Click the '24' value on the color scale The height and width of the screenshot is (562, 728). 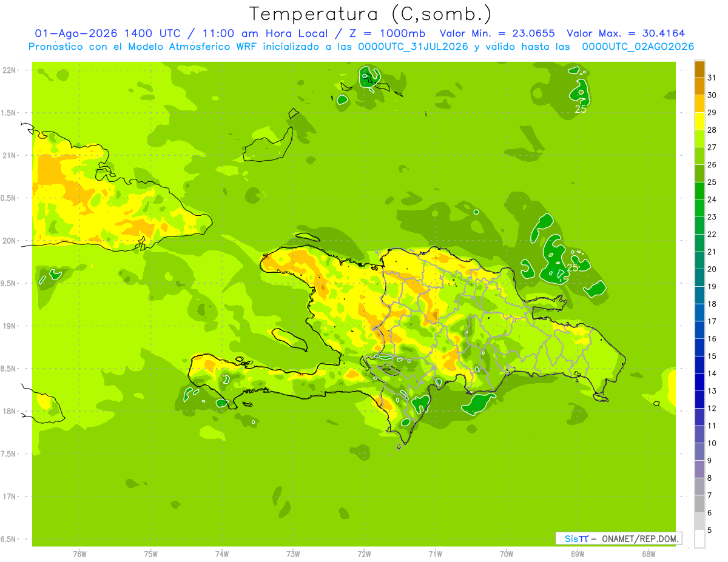coord(713,199)
